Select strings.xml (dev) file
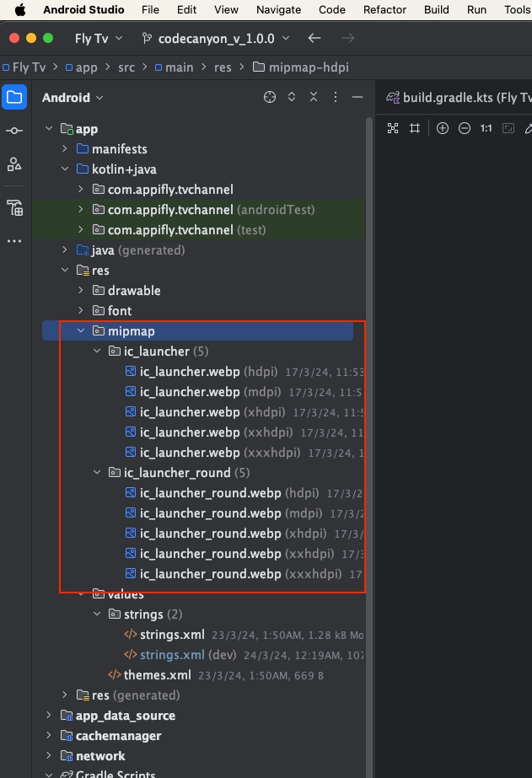Viewport: 532px width, 778px height. 172,655
